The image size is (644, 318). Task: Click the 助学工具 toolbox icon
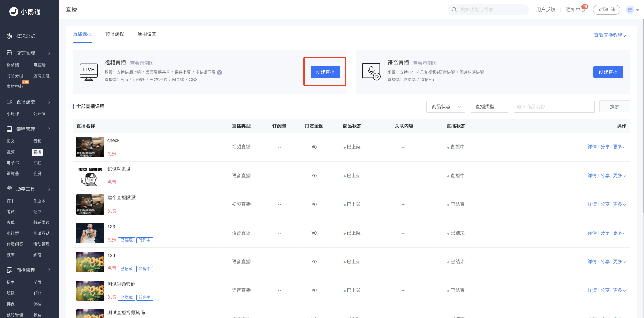[x=9, y=189]
